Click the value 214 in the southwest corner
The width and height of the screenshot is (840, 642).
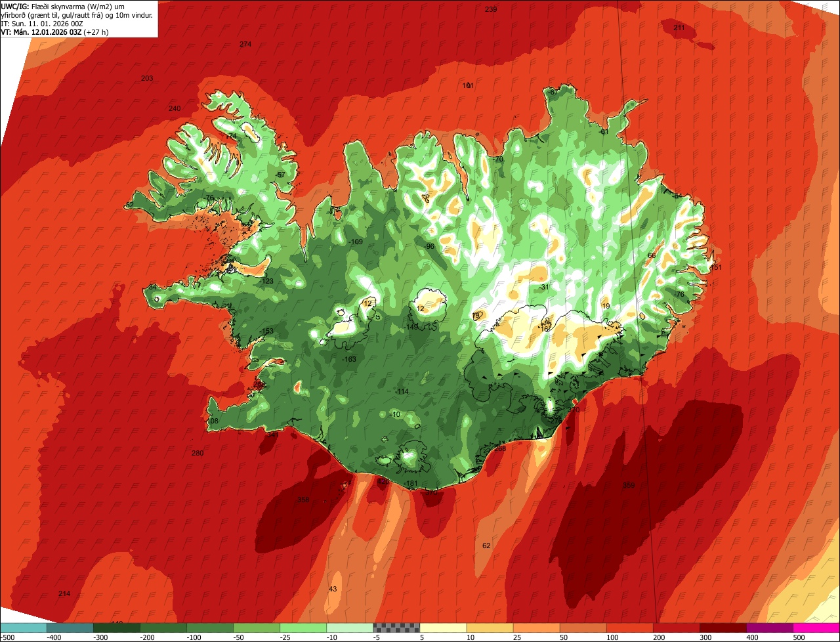pyautogui.click(x=64, y=593)
